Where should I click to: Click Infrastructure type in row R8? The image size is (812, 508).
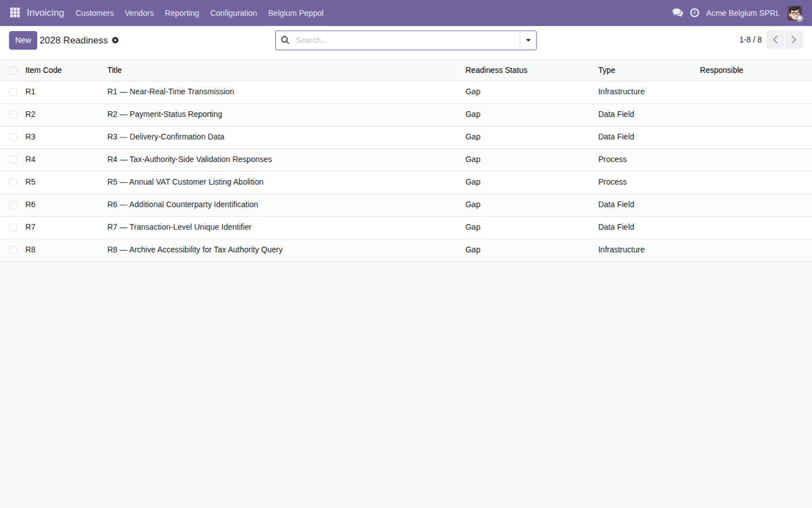pos(621,250)
